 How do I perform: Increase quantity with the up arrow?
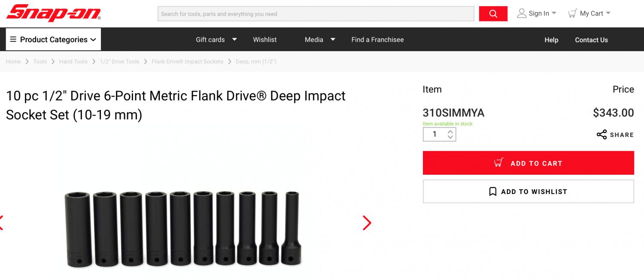tap(450, 131)
